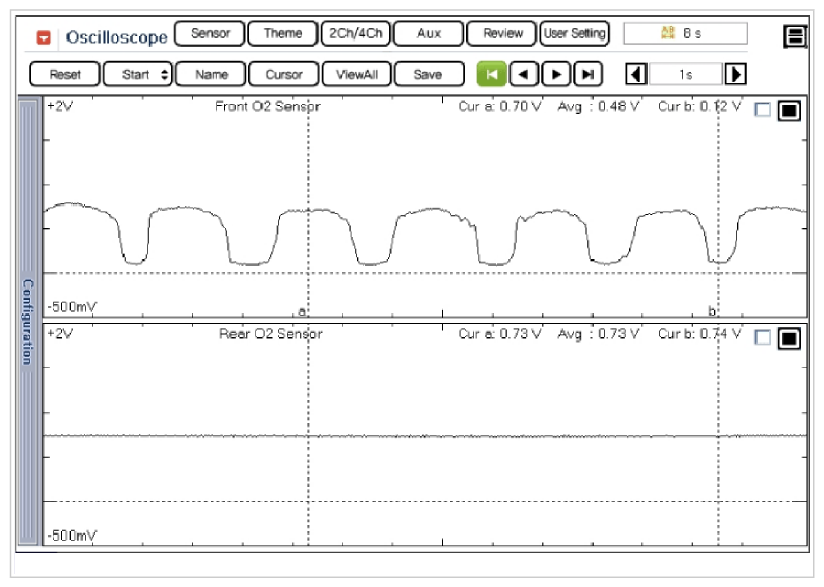Open Review mode

(x=502, y=33)
